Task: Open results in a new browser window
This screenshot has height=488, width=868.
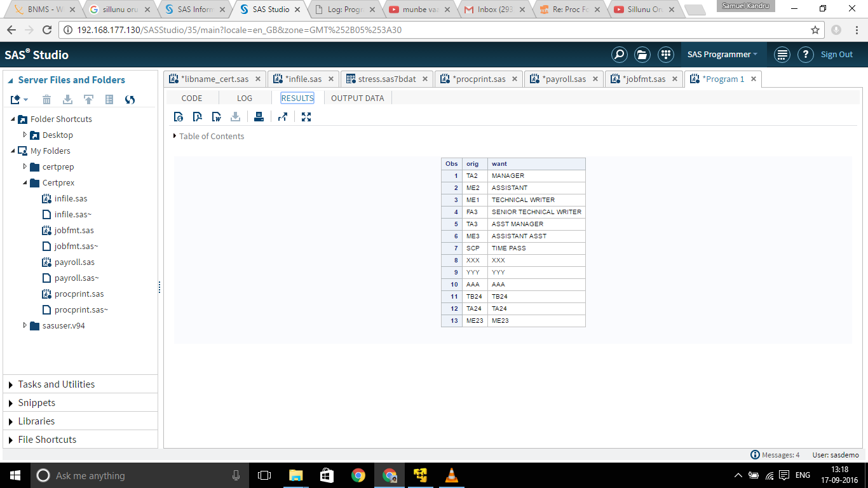Action: [282, 116]
